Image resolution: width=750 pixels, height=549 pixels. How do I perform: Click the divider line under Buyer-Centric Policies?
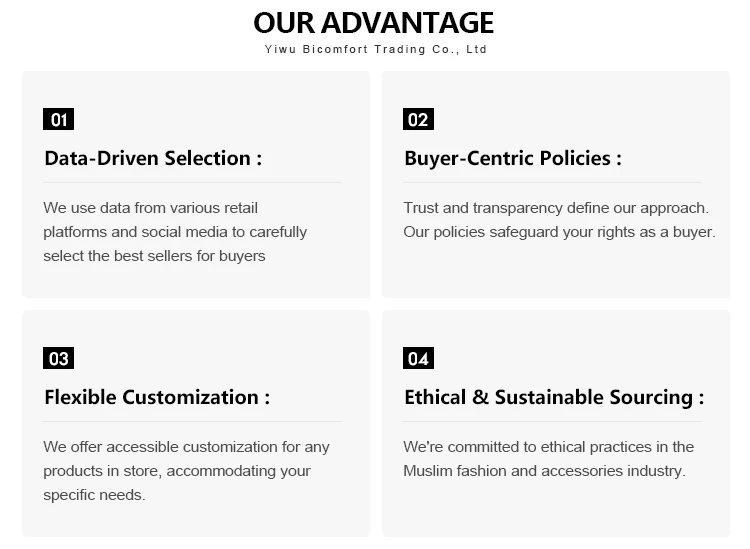click(x=552, y=182)
